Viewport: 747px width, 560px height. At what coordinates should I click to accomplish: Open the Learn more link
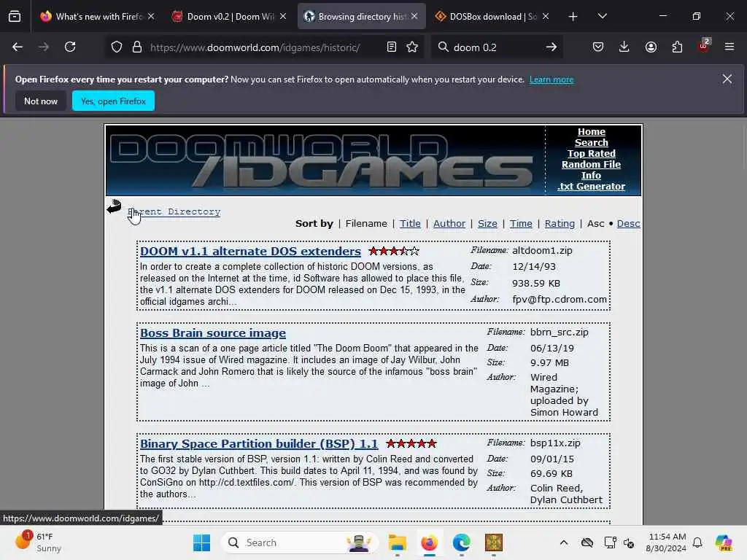tap(551, 79)
